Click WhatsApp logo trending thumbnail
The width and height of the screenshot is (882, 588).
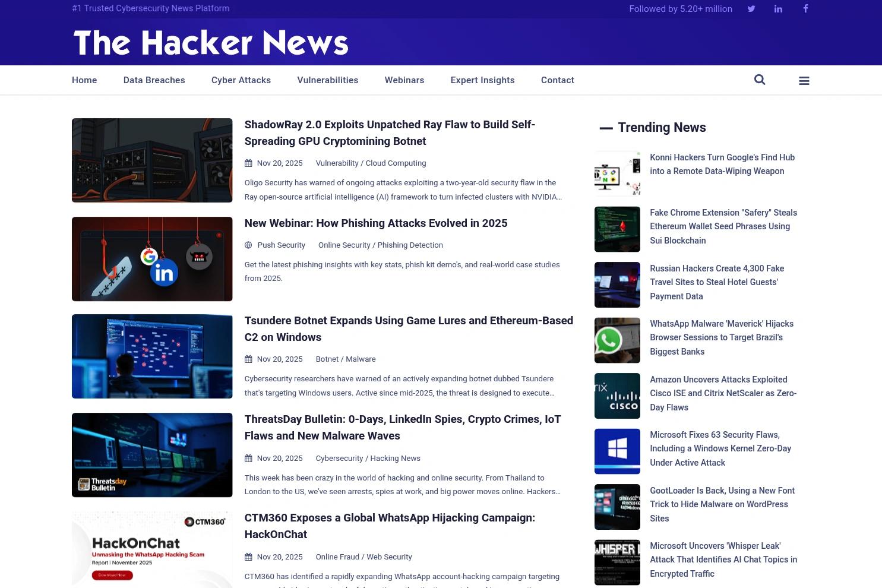tap(617, 340)
